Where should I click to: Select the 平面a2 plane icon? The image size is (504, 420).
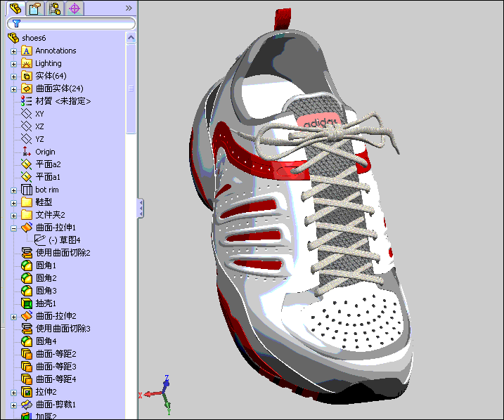pos(26,164)
